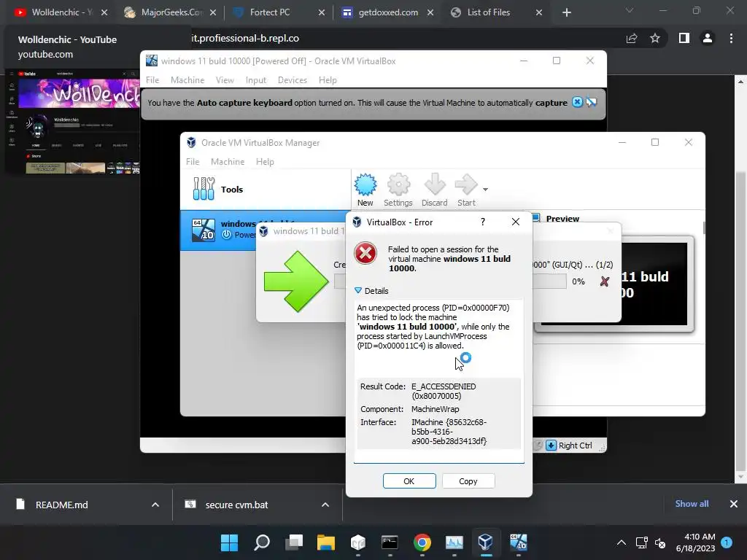Screen dimensions: 747x560
Task: Copy the error details to clipboard
Action: pos(468,481)
